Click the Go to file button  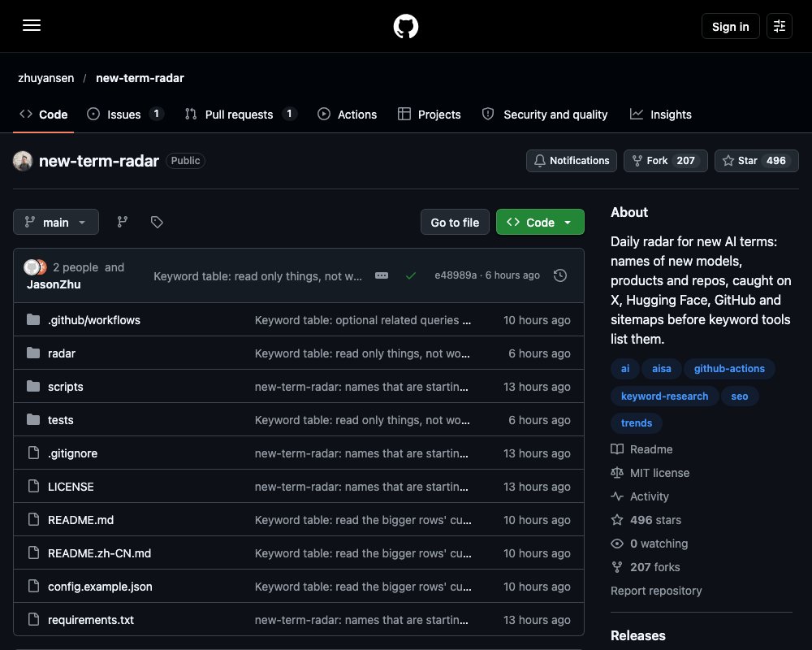[455, 222]
